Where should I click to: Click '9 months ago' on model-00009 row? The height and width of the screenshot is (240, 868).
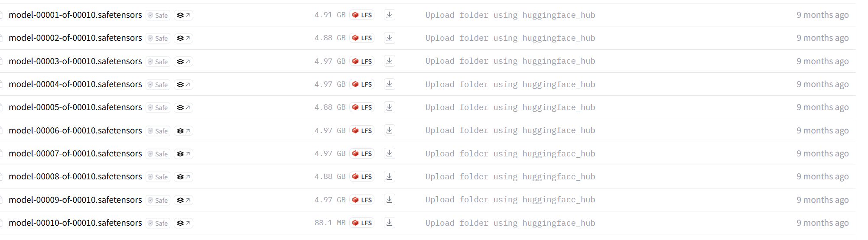coord(822,200)
